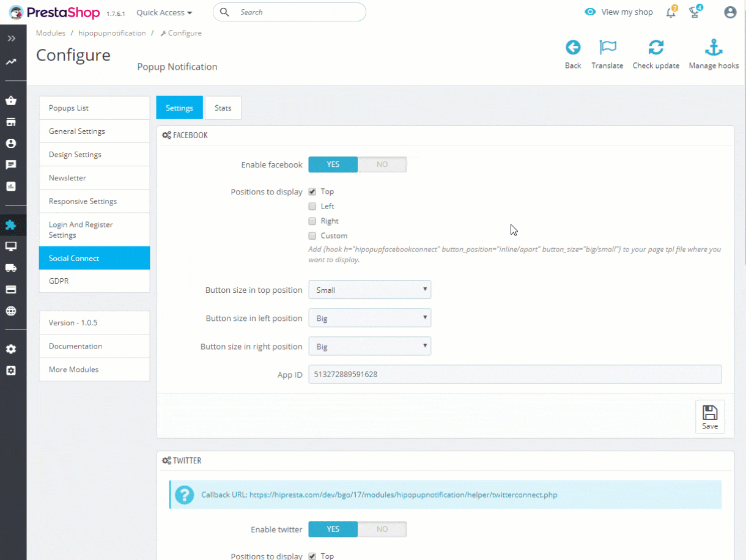This screenshot has height=560, width=746.
Task: Open Stats bar-chart sidebar icon
Action: (x=11, y=186)
